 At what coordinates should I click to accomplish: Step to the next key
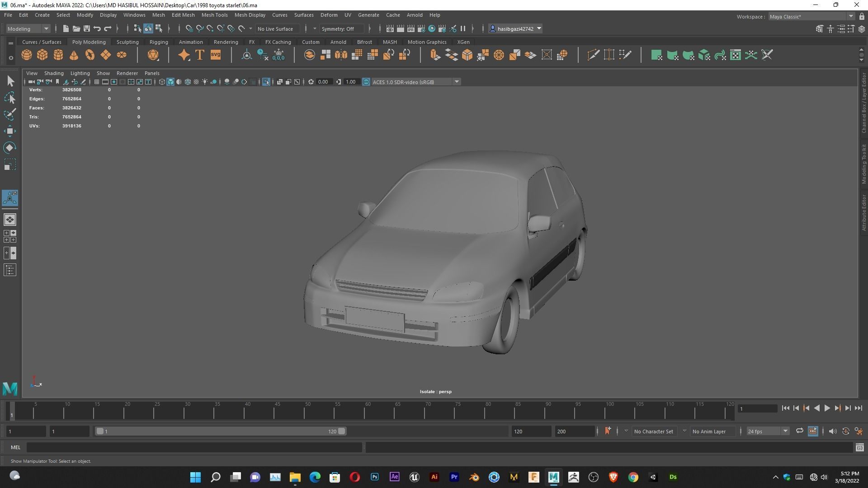pos(837,408)
